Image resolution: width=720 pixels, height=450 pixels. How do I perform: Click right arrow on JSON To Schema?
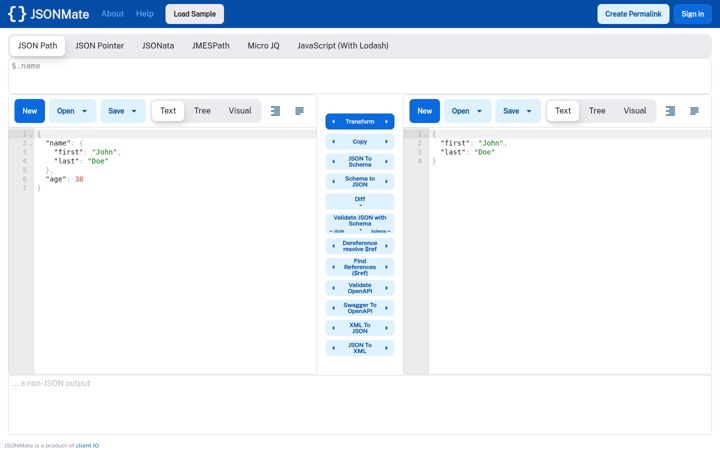pos(387,162)
